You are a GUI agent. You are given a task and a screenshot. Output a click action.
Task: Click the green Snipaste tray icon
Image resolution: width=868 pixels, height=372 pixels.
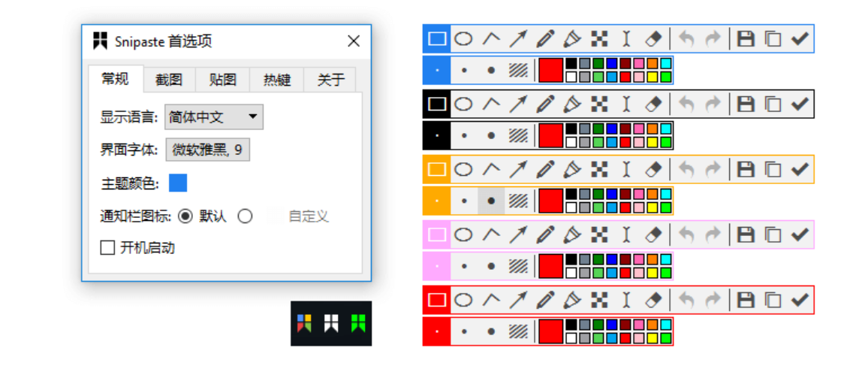coord(358,323)
